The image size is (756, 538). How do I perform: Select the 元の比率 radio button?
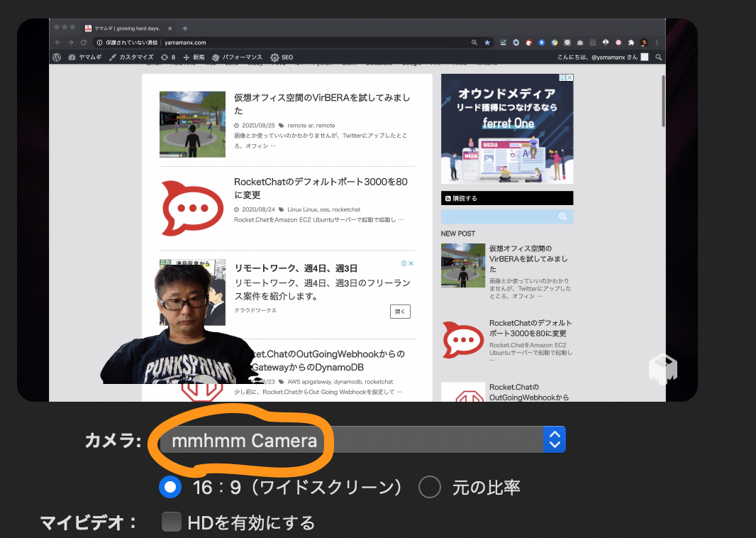pos(430,488)
